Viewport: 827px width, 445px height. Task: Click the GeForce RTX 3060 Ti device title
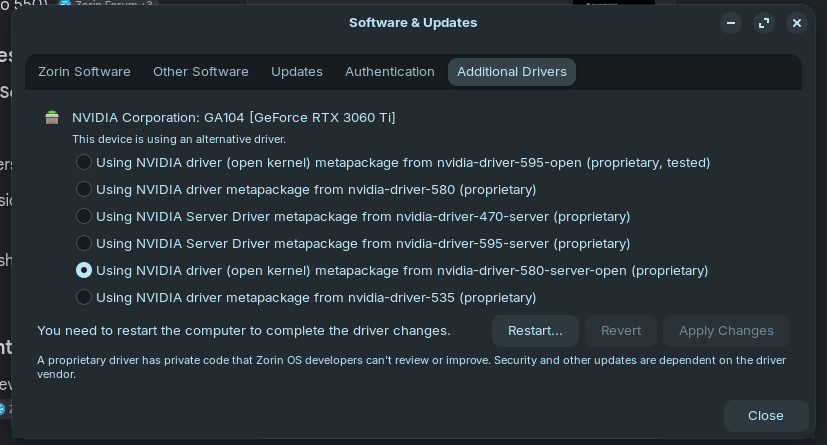pos(234,118)
